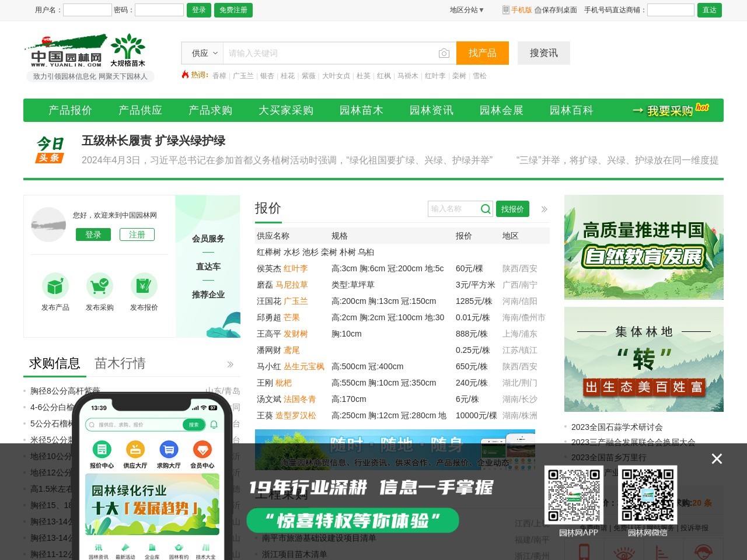Click the 手机版 phone icon link
Image resolution: width=747 pixels, height=560 pixels.
click(x=517, y=10)
